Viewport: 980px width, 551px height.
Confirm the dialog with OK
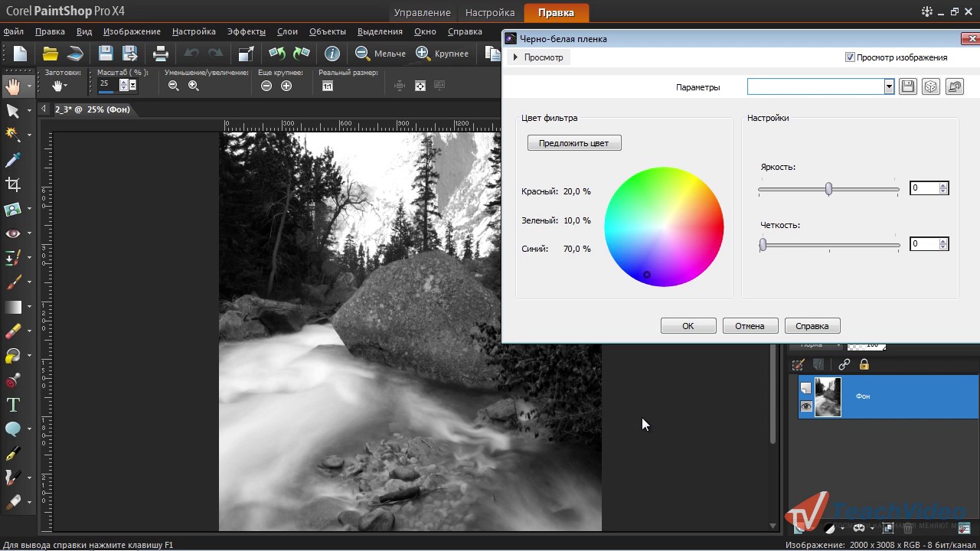pos(688,326)
